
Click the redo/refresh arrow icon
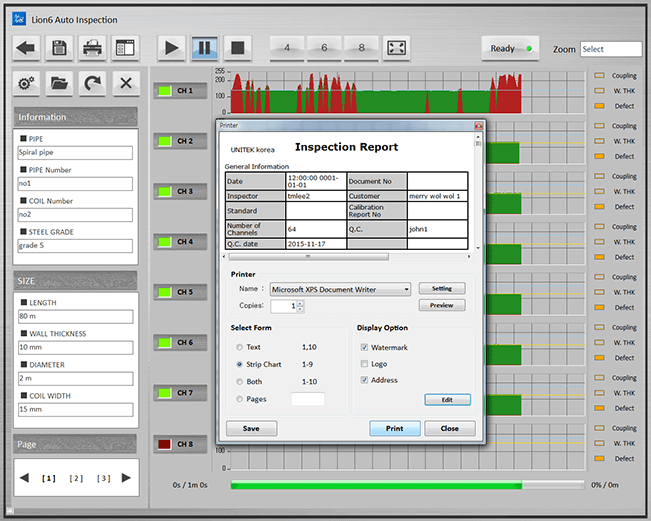coord(92,84)
